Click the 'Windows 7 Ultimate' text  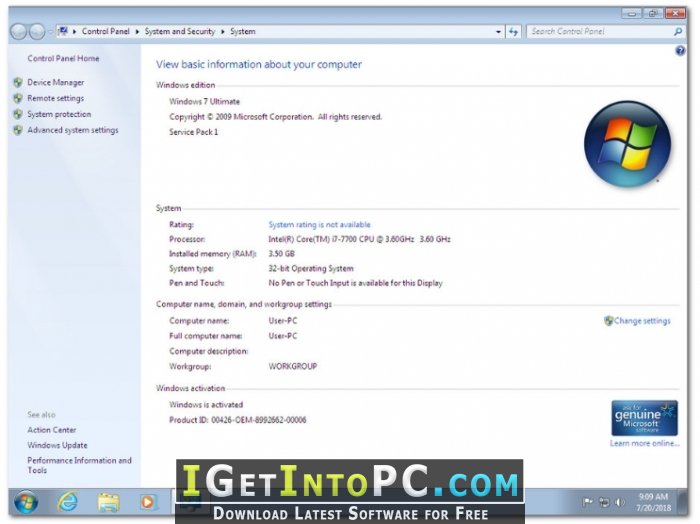click(204, 101)
